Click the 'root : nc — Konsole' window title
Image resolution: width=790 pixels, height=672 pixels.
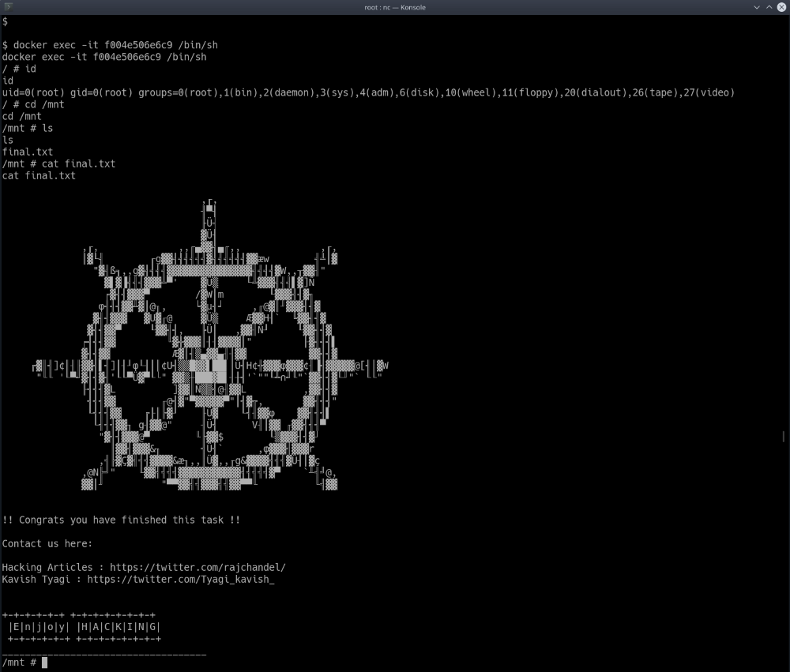pyautogui.click(x=394, y=6)
